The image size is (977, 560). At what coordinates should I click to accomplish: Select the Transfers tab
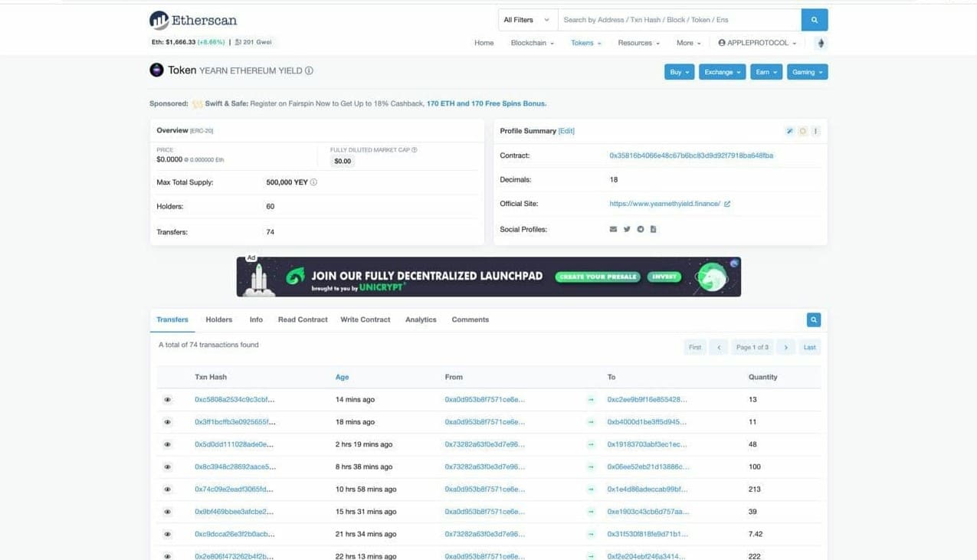[x=172, y=319]
